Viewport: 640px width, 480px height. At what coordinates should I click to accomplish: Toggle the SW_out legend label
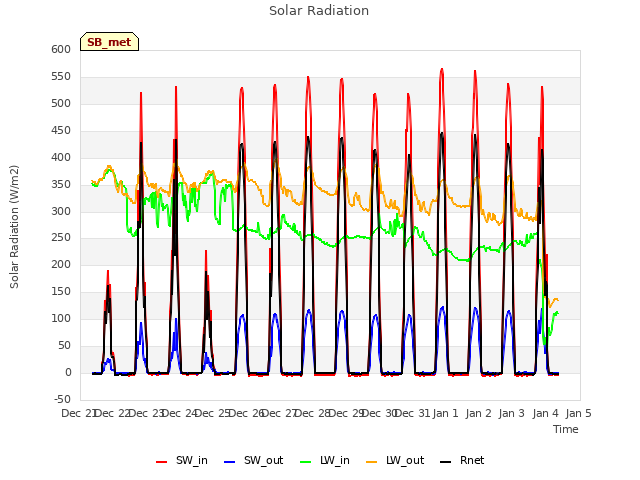coord(264,460)
